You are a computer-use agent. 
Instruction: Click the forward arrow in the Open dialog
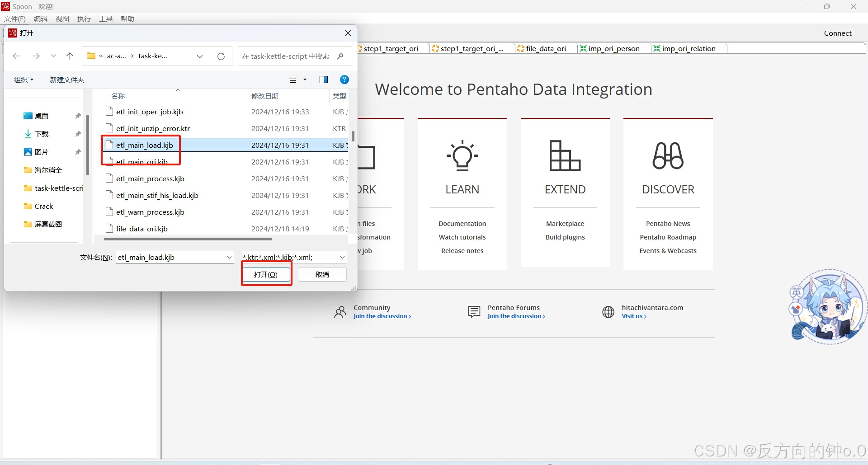click(36, 56)
